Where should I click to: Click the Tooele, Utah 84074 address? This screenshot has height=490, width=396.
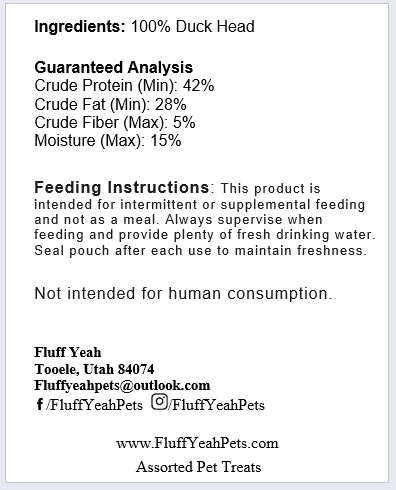click(x=94, y=369)
